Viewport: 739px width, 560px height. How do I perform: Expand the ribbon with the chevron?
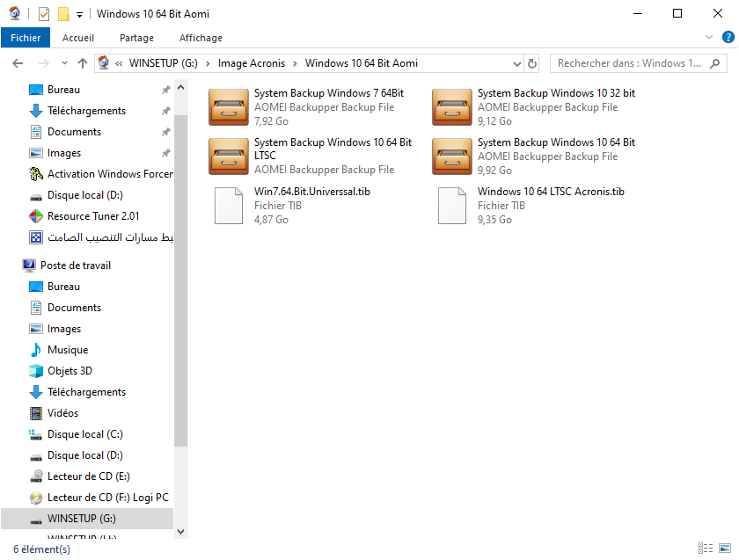(x=708, y=37)
